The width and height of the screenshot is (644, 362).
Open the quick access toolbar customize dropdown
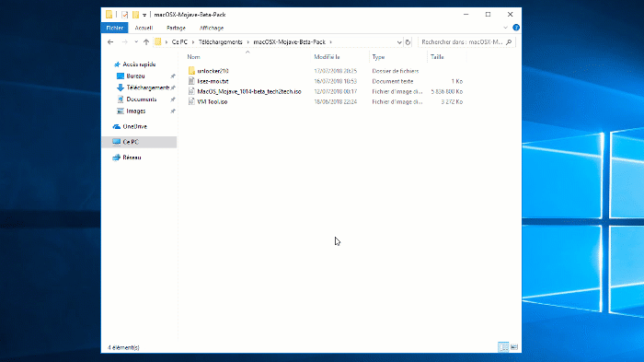pyautogui.click(x=144, y=16)
